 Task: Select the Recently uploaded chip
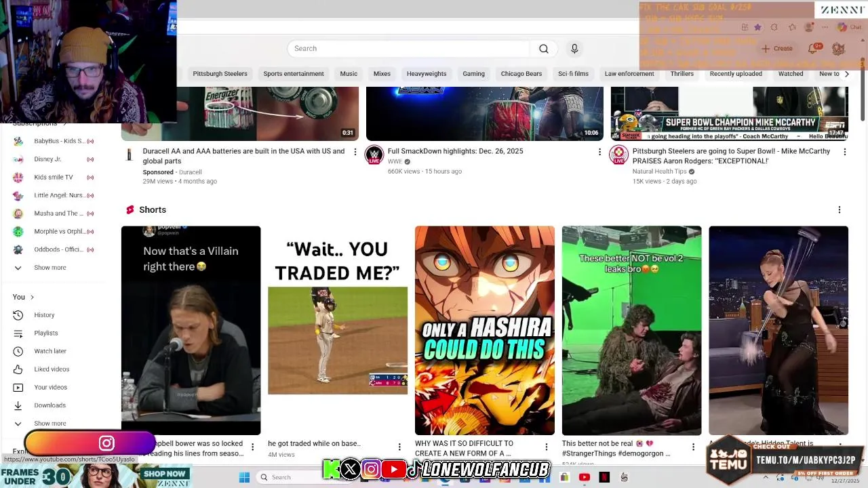coord(736,74)
